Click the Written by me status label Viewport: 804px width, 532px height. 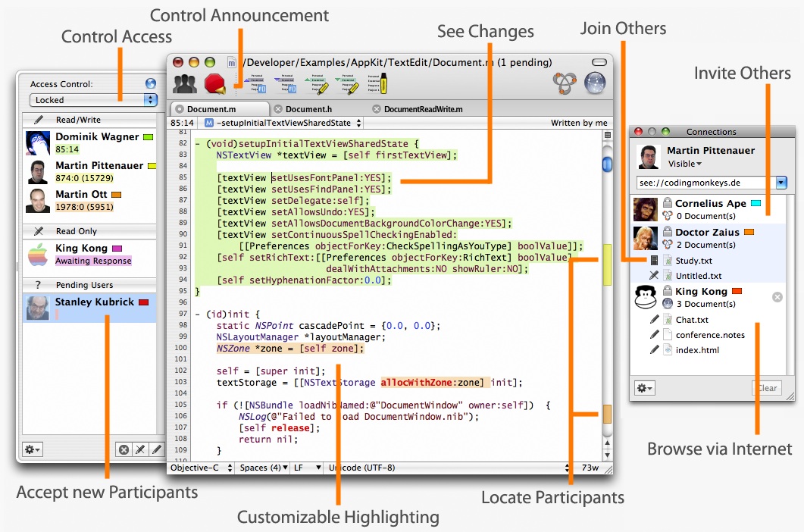pyautogui.click(x=579, y=123)
